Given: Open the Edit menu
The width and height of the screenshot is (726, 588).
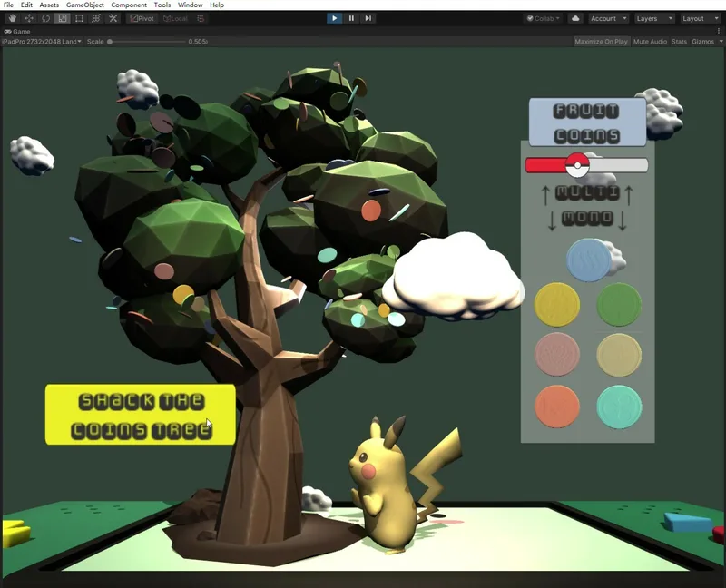Looking at the screenshot, I should tap(26, 5).
